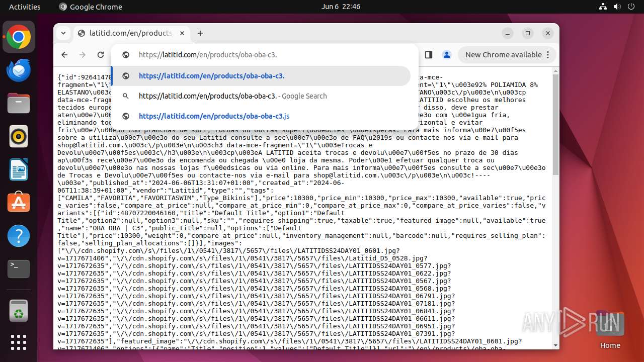Screen dimensions: 644x362
Task: Open the Help question mark icon
Action: 19,236
